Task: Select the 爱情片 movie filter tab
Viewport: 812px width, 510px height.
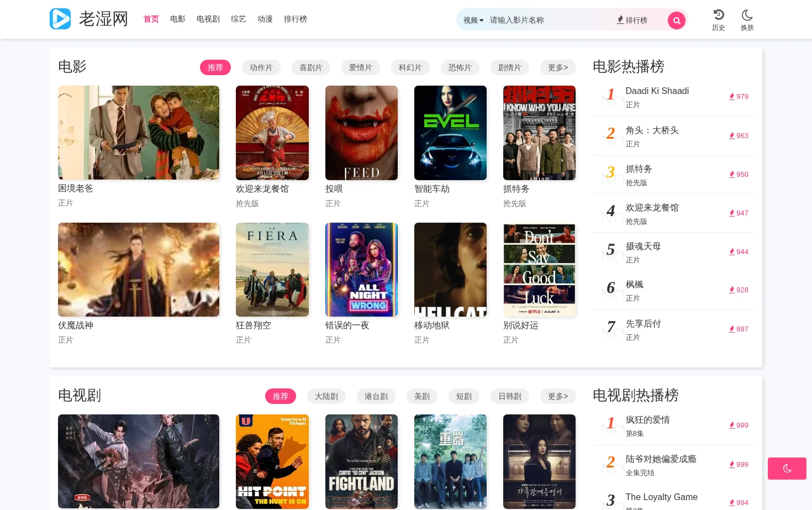Action: click(x=361, y=67)
